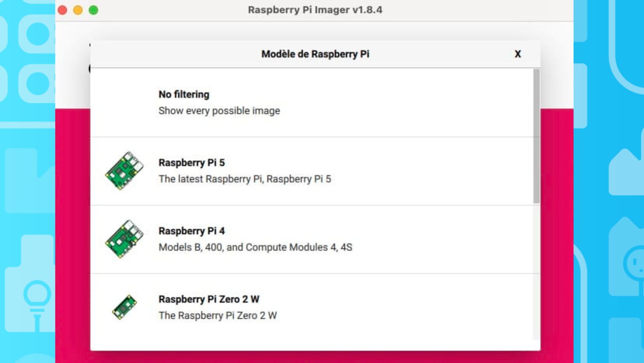Viewport: 644px width, 363px height.
Task: Click The latest Raspberry Pi description text
Action: (245, 179)
